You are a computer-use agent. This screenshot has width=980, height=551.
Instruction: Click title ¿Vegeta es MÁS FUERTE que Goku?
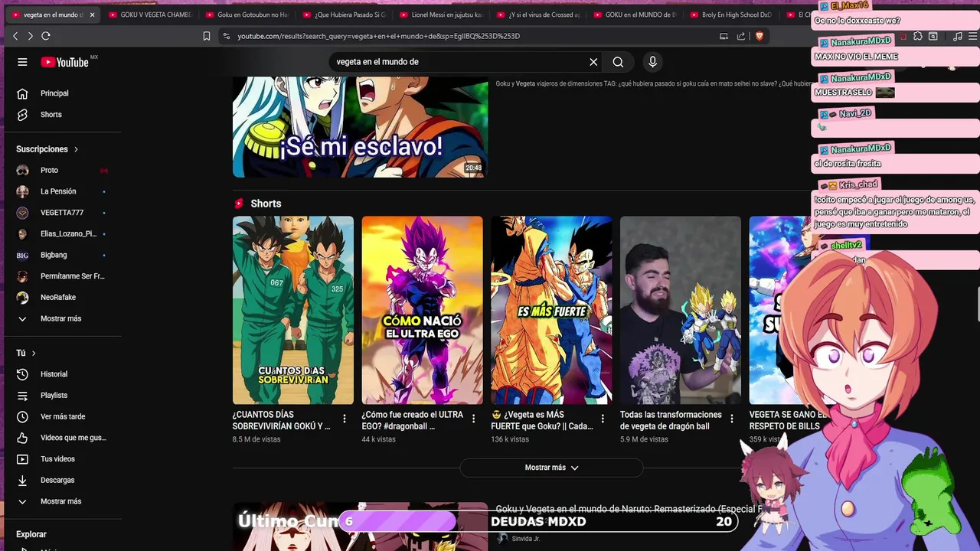click(x=542, y=420)
